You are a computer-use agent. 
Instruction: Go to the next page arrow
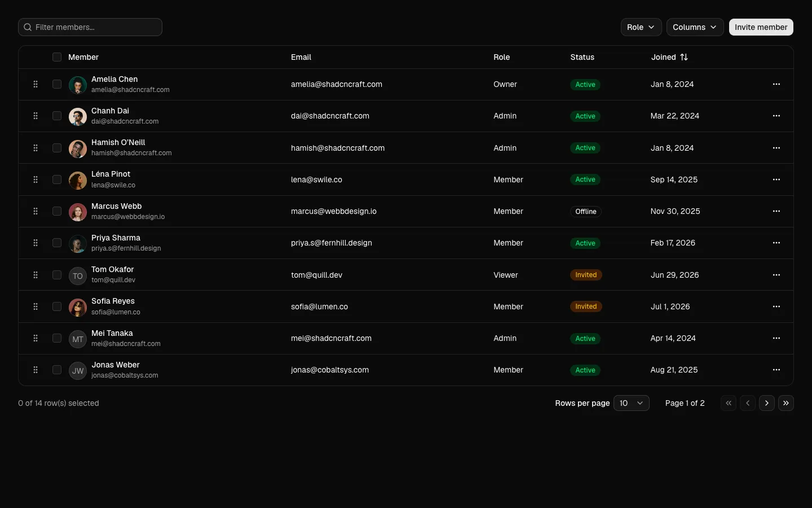[x=767, y=403]
